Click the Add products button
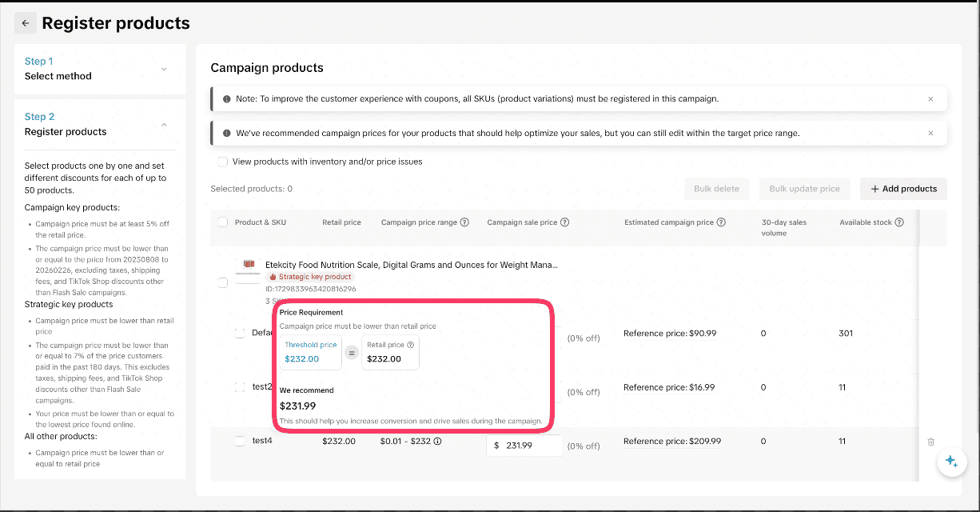The image size is (980, 512). [903, 189]
